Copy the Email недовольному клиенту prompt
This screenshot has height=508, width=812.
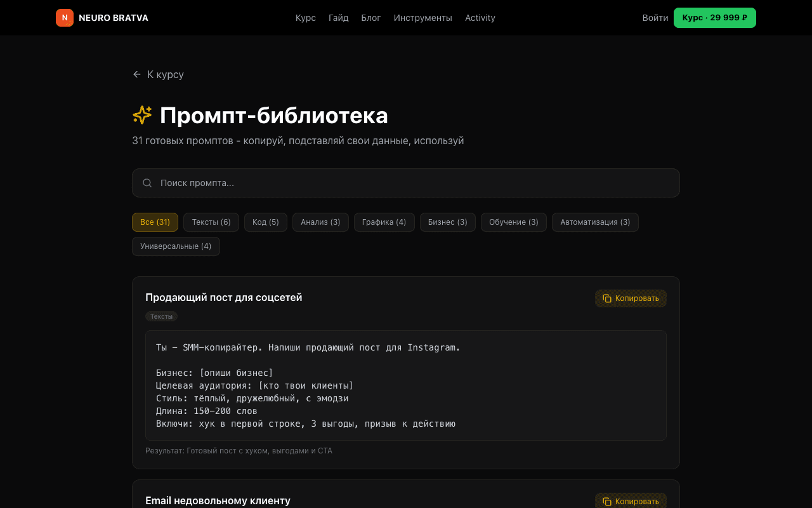click(x=631, y=502)
